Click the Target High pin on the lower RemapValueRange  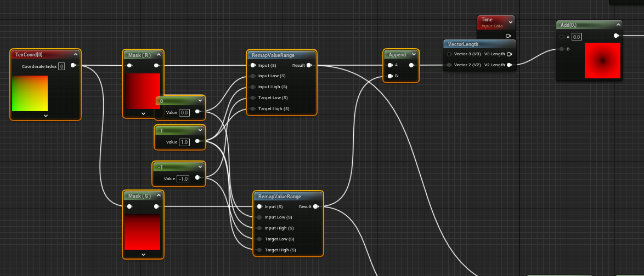tap(259, 250)
